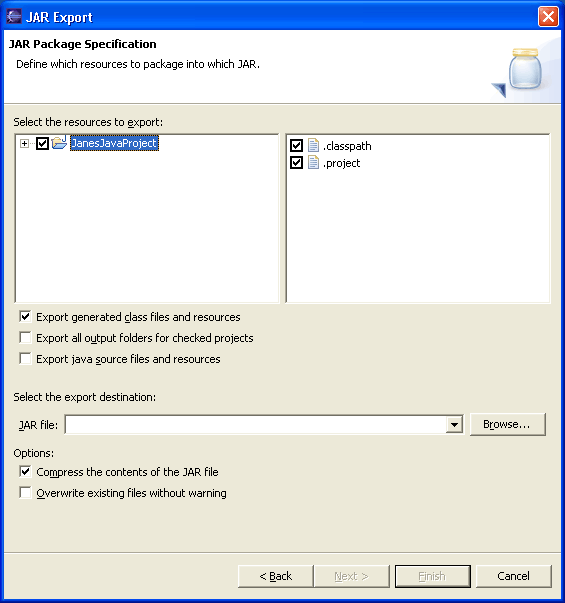Uncheck the JanesJavaProject checkbox
This screenshot has height=603, width=565.
[42, 143]
